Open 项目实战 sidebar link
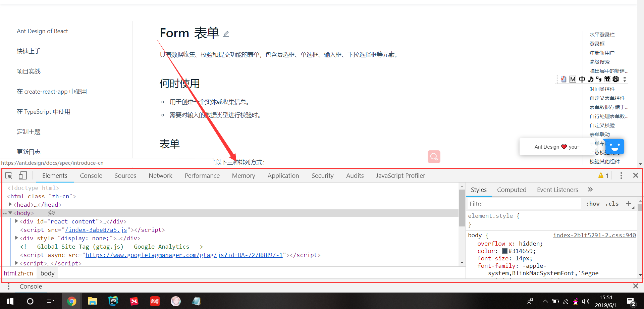Screen dimensions: 644x309 [29, 71]
